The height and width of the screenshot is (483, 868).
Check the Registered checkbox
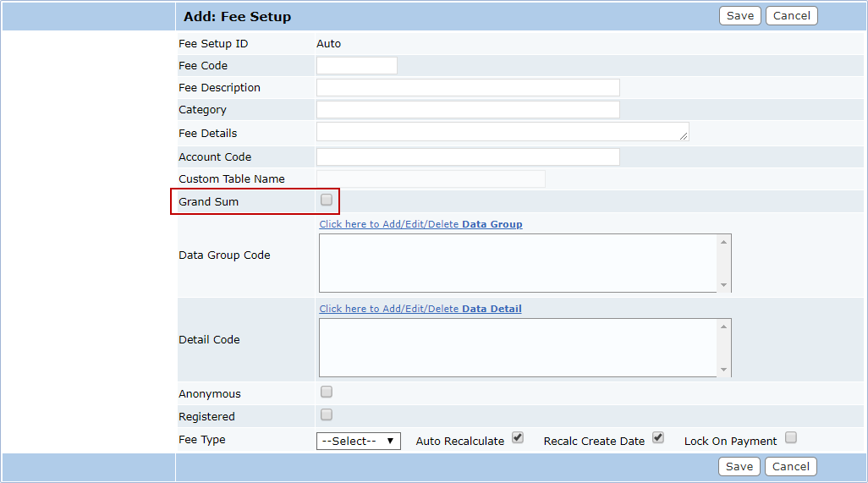[327, 415]
